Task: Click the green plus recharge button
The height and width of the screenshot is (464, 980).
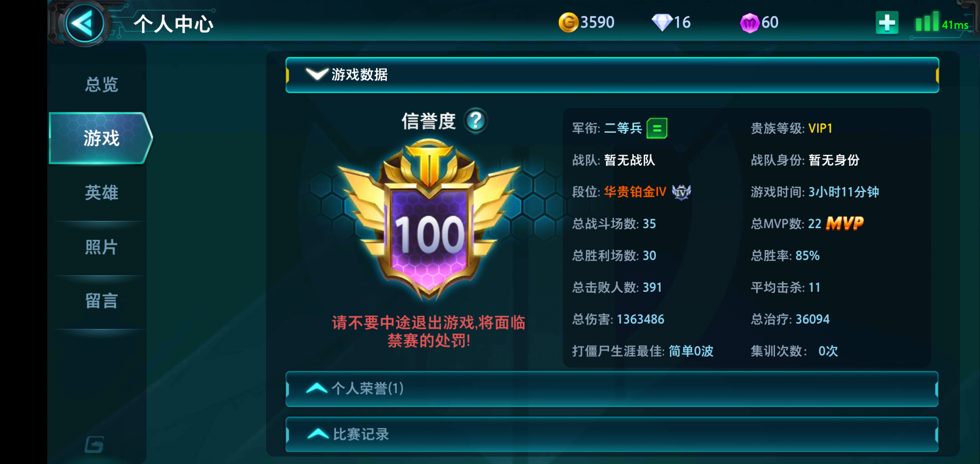Action: tap(887, 23)
